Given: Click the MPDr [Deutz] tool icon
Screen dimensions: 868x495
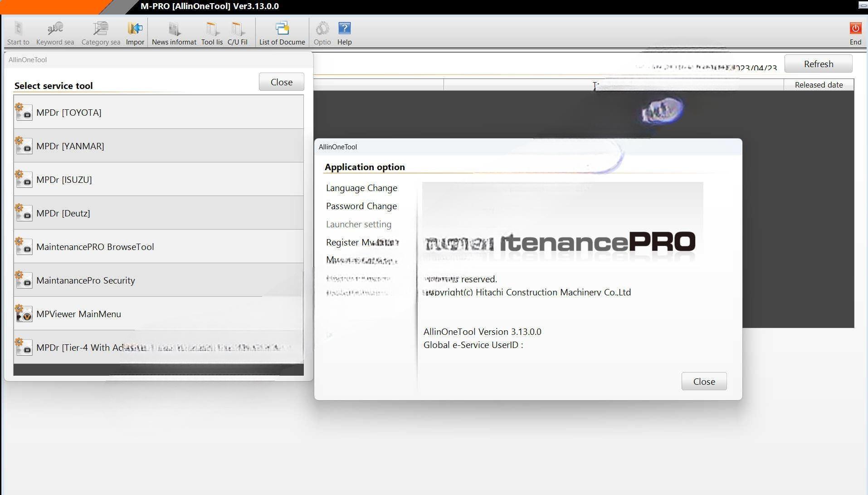Looking at the screenshot, I should point(24,212).
